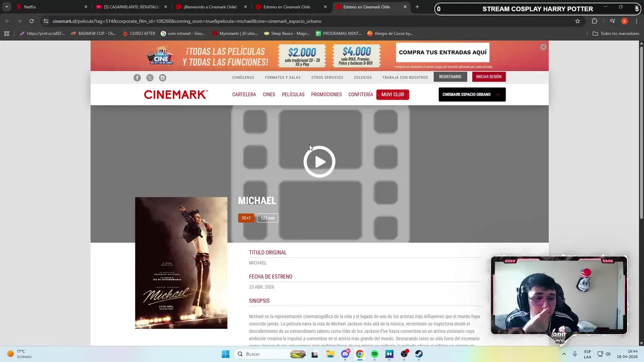Switch to the CASAPARLANTE YouTube tab
The width and height of the screenshot is (644, 362).
pos(131,7)
